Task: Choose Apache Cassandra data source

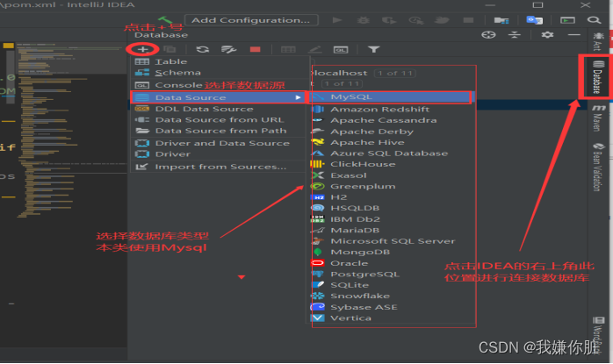Action: [x=392, y=120]
